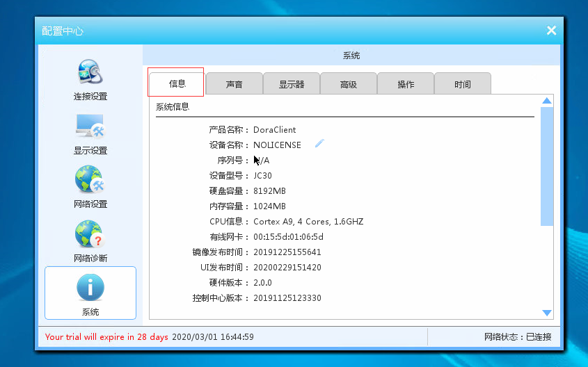
Task: Click the 网络状态 indicator in status bar
Action: (517, 337)
